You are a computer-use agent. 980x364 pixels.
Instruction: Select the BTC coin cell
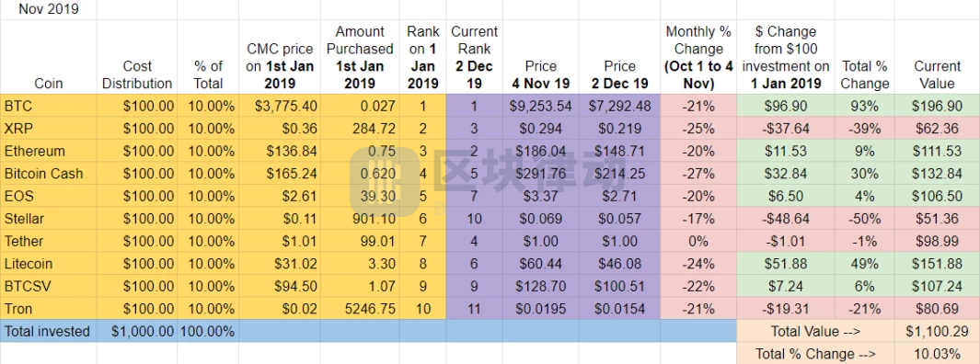click(x=49, y=106)
